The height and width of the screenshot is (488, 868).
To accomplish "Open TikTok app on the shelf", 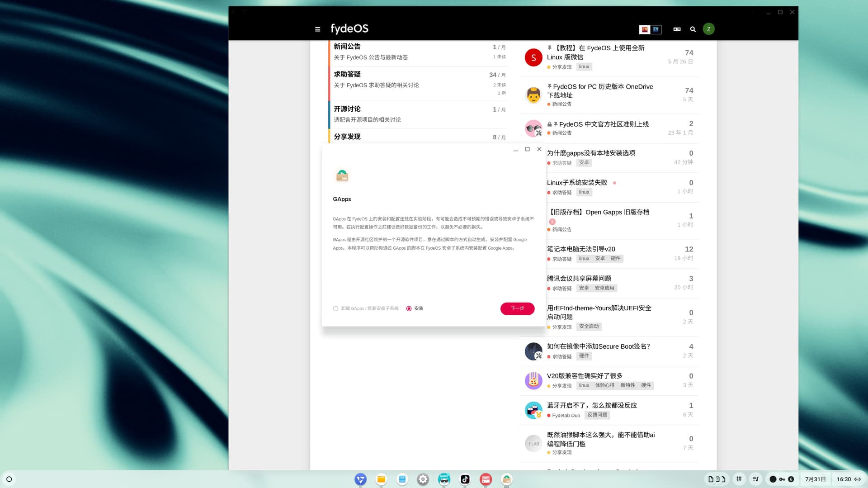I will pos(465,479).
